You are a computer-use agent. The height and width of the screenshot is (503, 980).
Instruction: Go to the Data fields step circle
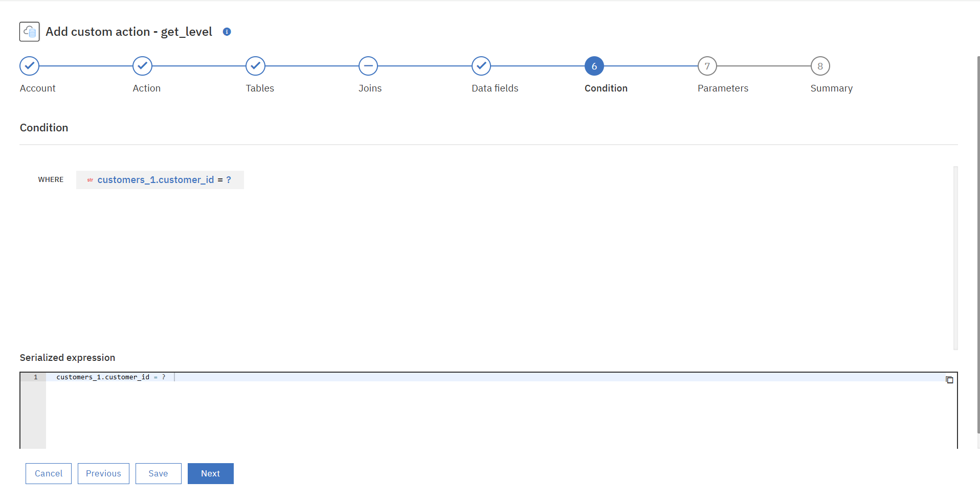tap(481, 66)
